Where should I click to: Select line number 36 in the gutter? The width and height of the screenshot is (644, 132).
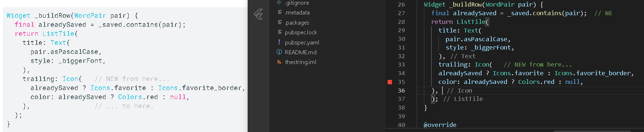pos(401,90)
